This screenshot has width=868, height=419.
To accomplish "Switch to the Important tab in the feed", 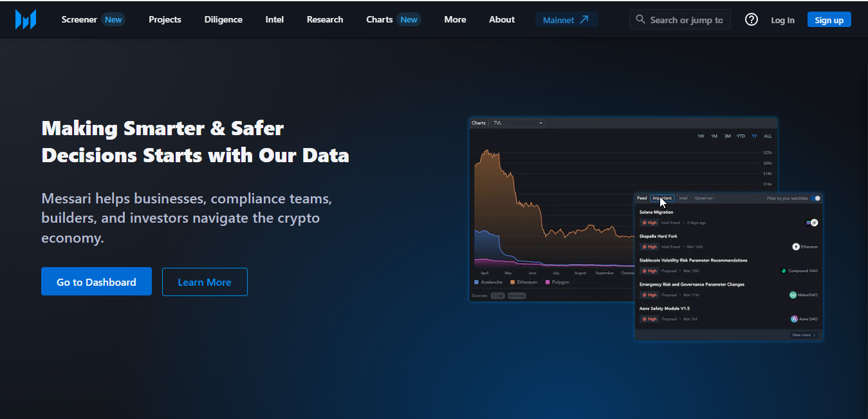I will (x=663, y=198).
